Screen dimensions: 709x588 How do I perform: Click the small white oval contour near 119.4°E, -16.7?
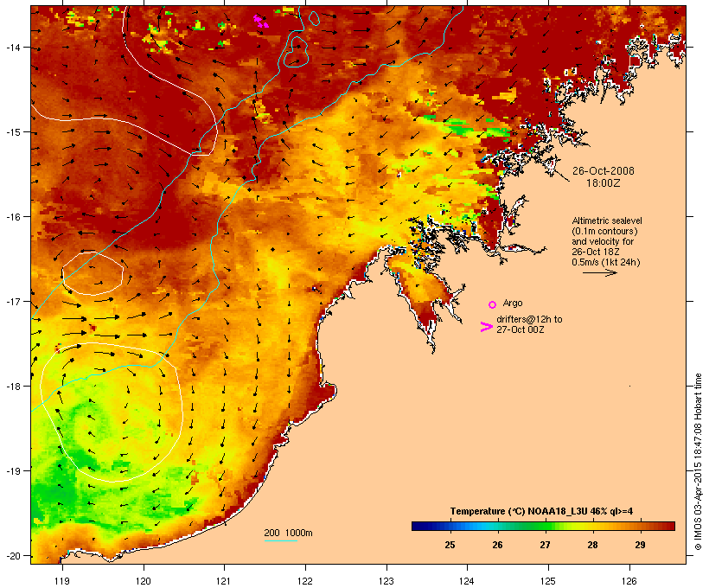[x=93, y=273]
